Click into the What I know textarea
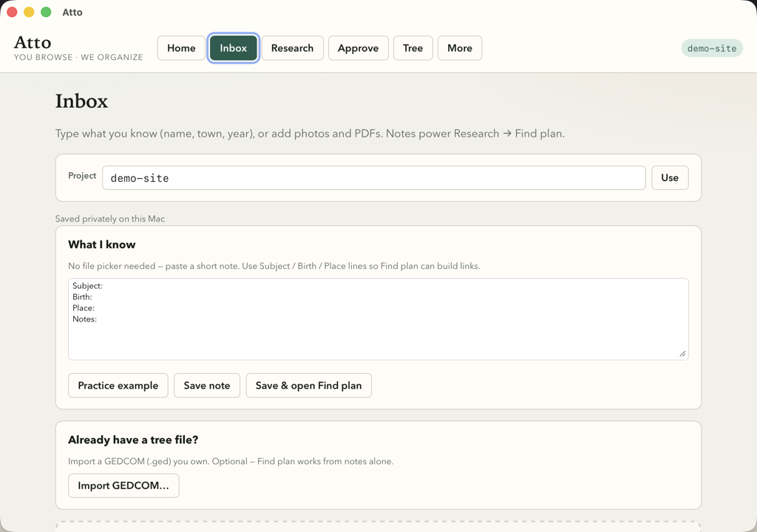This screenshot has width=757, height=532. 378,318
